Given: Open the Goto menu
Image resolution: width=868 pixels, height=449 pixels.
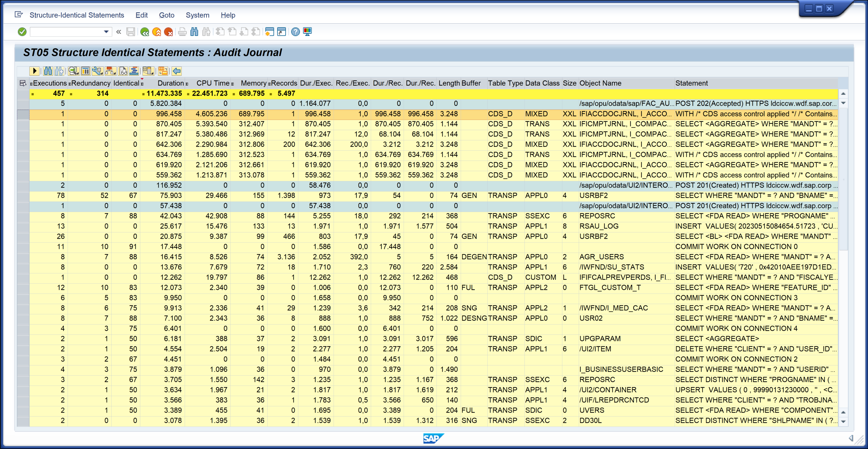Looking at the screenshot, I should tap(166, 15).
